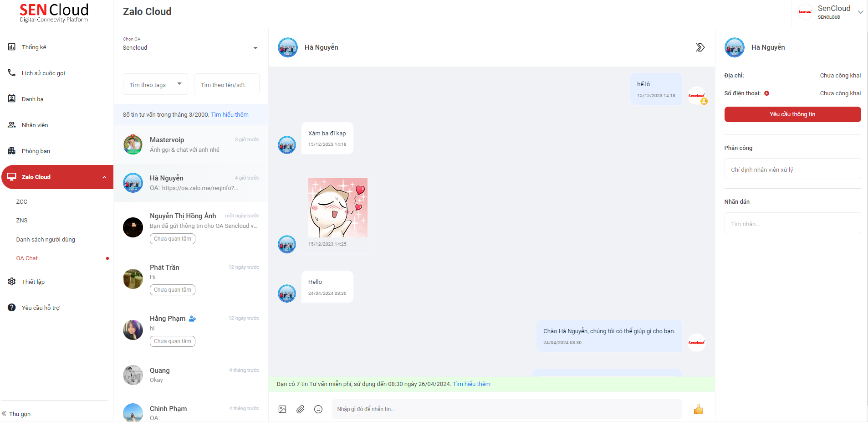Click the image upload icon in chat

click(282, 409)
